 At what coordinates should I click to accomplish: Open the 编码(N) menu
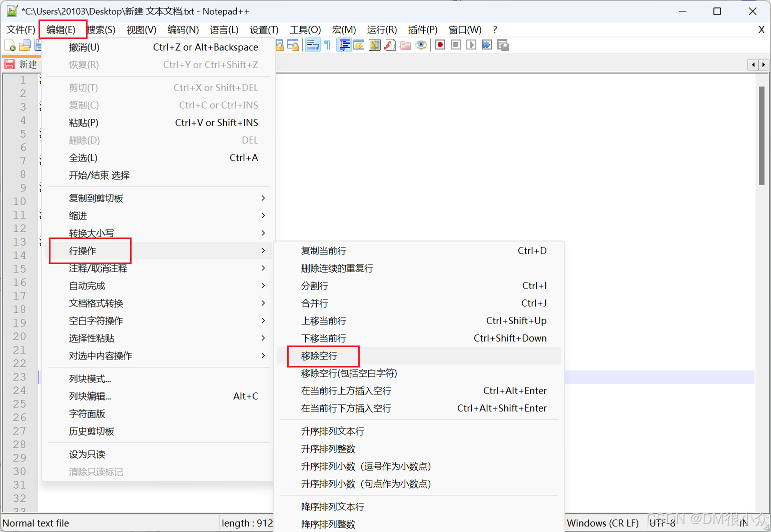click(x=183, y=30)
